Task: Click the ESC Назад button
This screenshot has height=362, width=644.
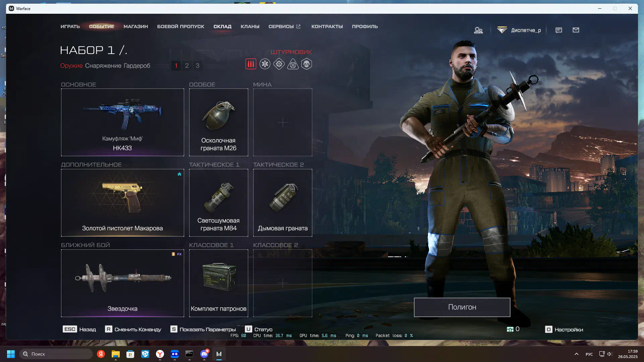Action: tap(79, 329)
